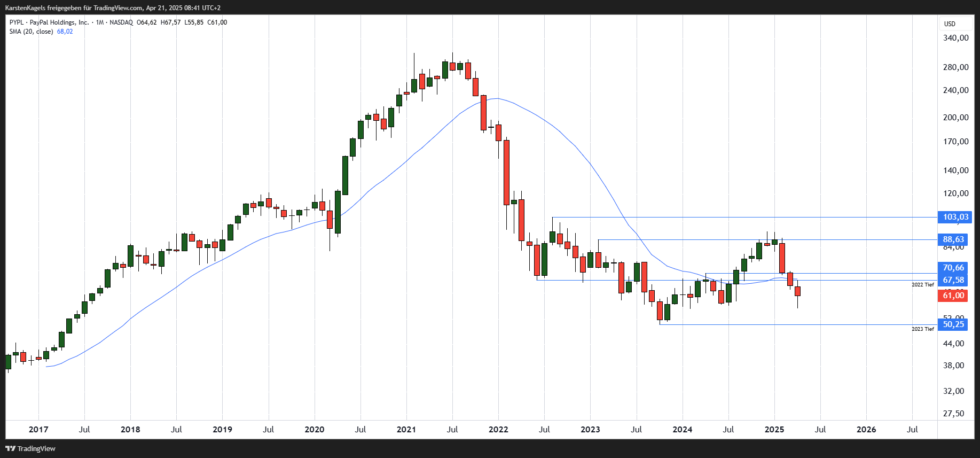Click the 340,00 price scale tick
Image resolution: width=980 pixels, height=458 pixels.
(956, 38)
